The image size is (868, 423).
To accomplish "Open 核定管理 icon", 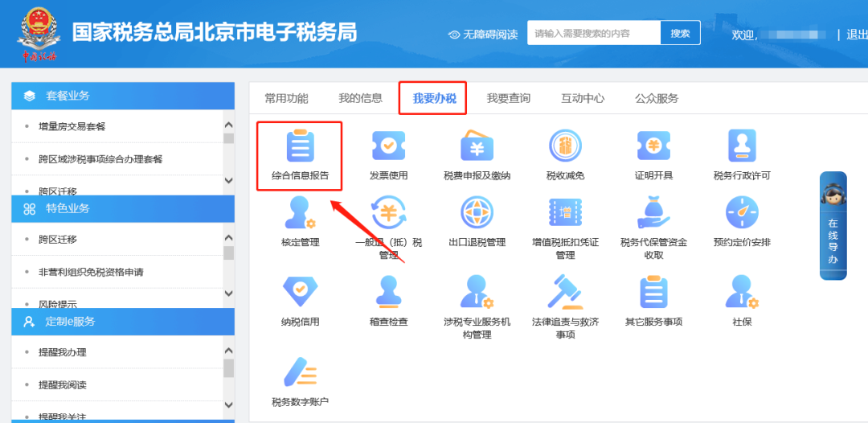I will 300,212.
